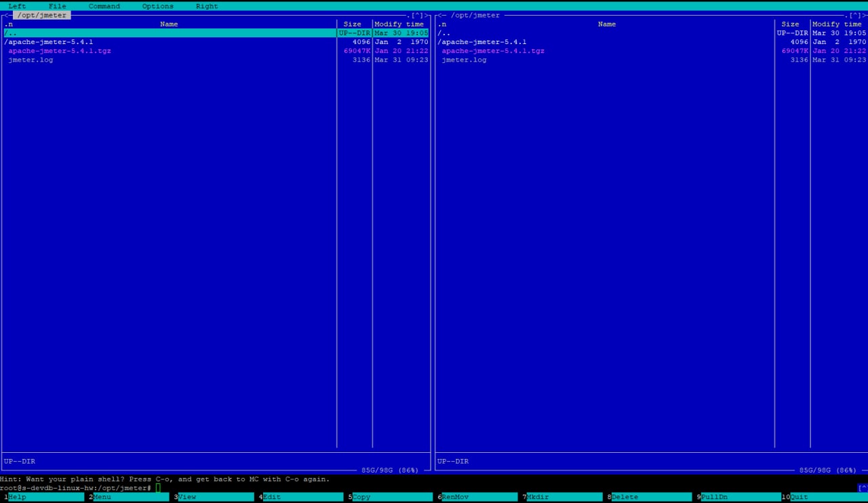Click Jan 20 21:22 time in right panel

pyautogui.click(x=840, y=51)
